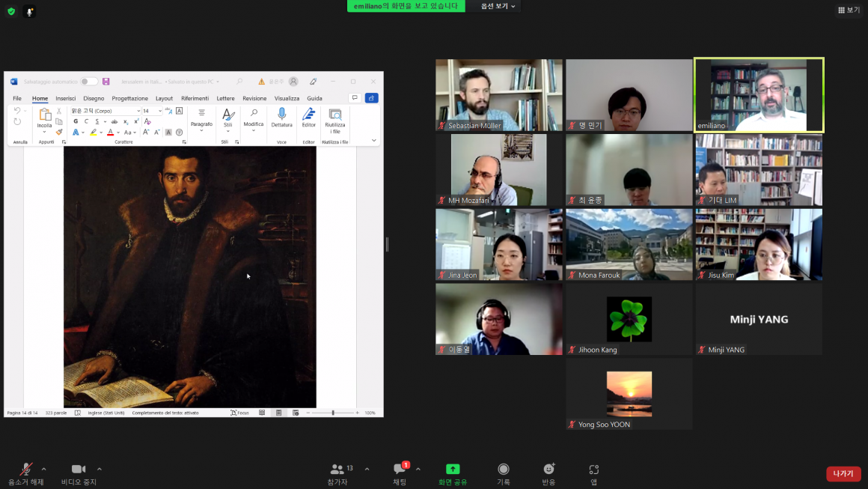Select the Cut scissors icon
Image resolution: width=868 pixels, height=489 pixels.
click(x=58, y=111)
